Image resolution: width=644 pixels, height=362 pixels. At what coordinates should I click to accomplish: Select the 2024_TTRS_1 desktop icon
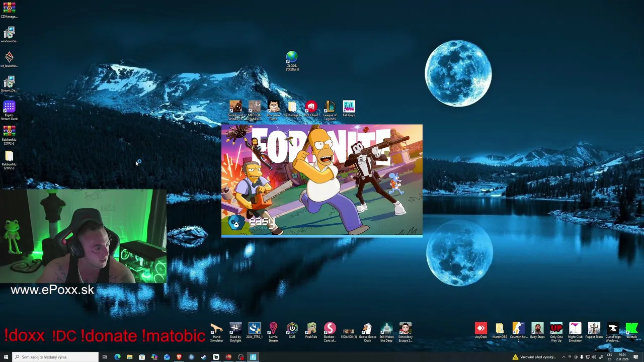[255, 331]
